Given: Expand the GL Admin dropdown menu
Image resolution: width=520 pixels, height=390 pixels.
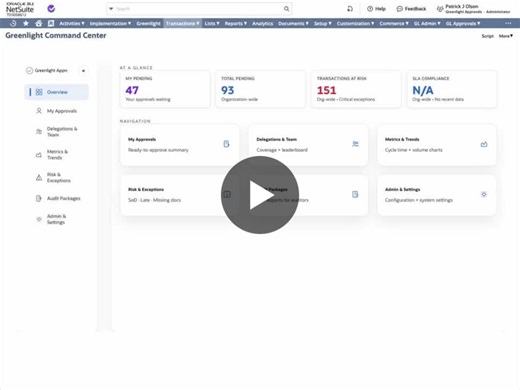Looking at the screenshot, I should tap(427, 23).
